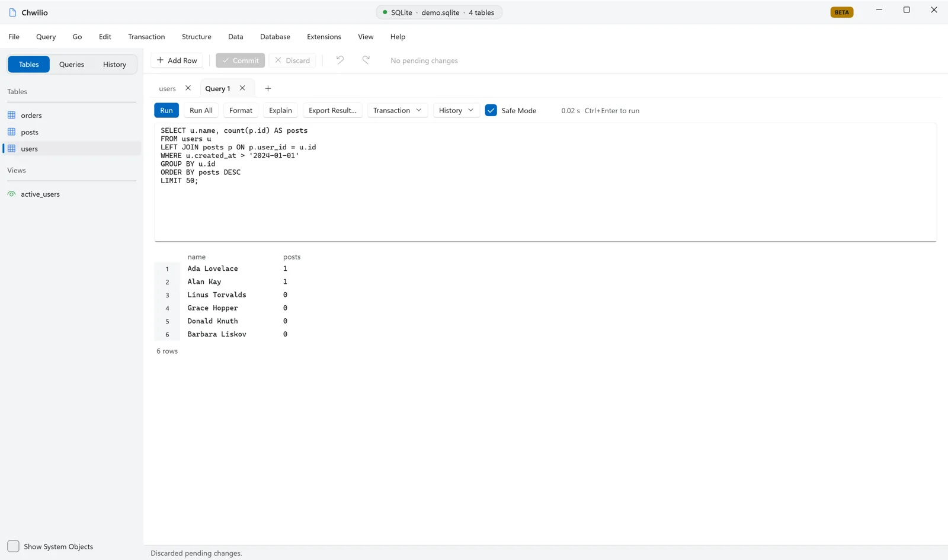This screenshot has height=560, width=948.
Task: Open the Data menu
Action: (236, 37)
